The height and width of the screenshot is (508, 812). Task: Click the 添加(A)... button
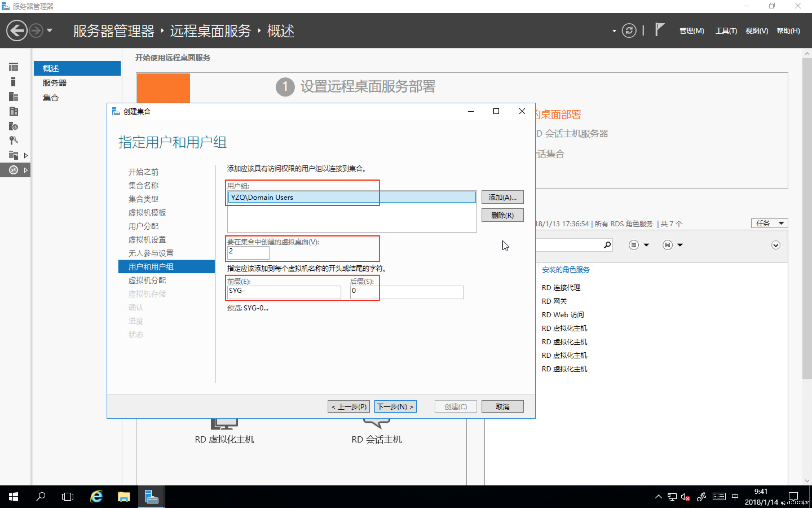point(502,197)
